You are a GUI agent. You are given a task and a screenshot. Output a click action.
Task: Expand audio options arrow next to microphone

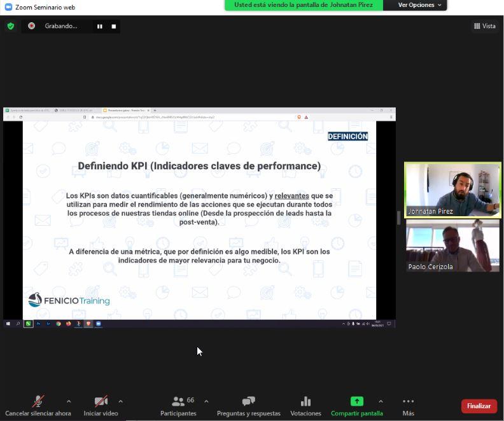[x=69, y=401]
